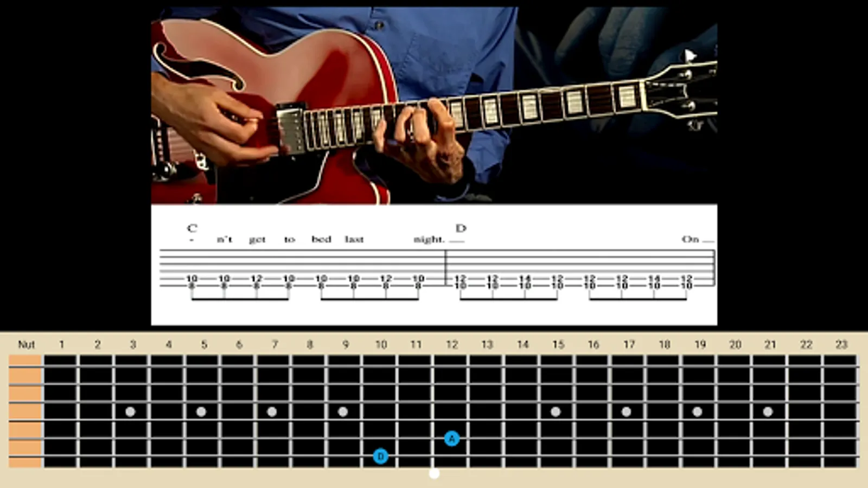Image resolution: width=868 pixels, height=488 pixels.
Task: Click fret number 13 label
Action: coord(487,344)
